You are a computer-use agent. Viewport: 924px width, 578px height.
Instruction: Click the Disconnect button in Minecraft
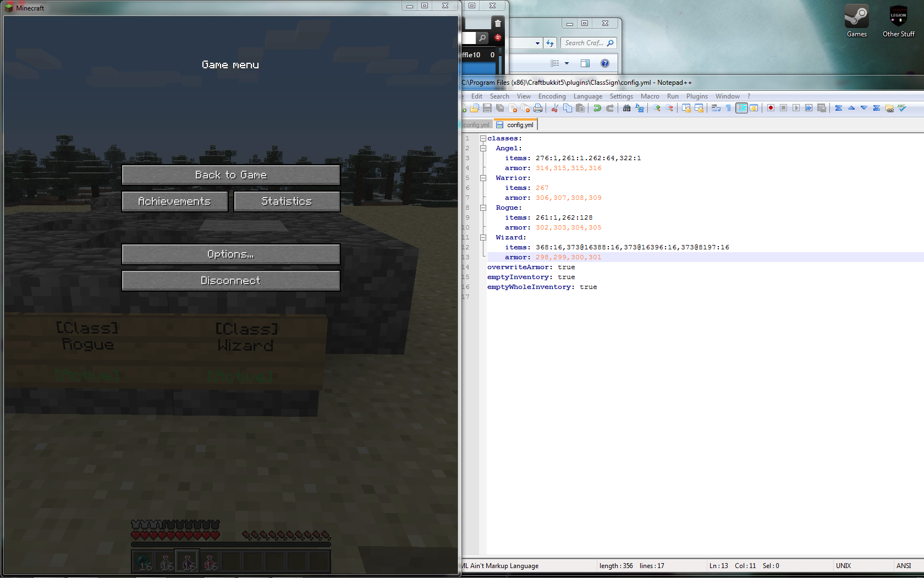tap(231, 280)
